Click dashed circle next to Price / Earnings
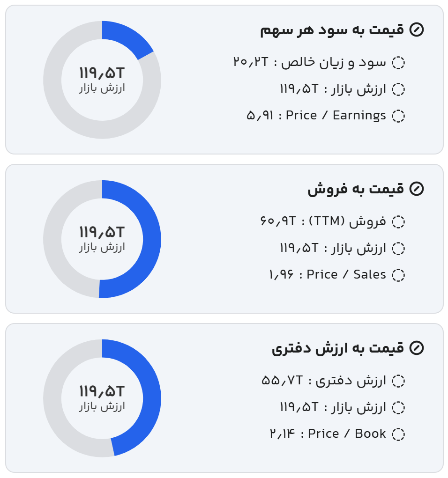This screenshot has width=448, height=478. pos(398,116)
